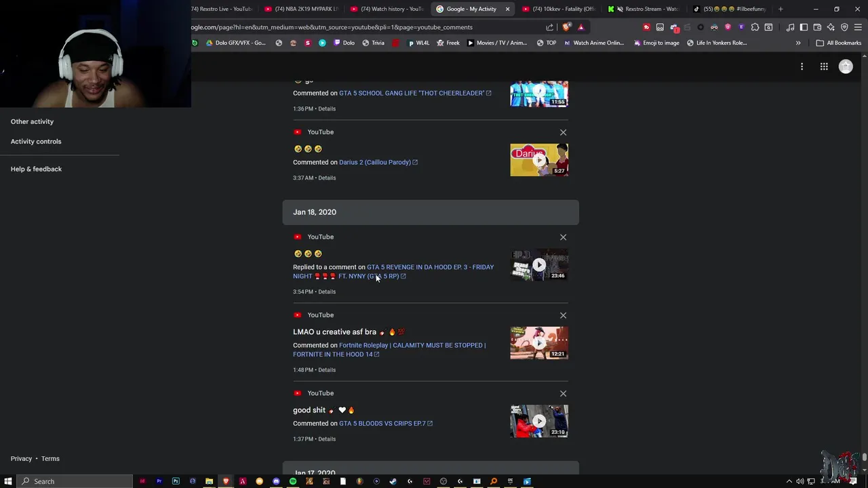View Details of the 1:37 PM comment
868x488 pixels.
[327, 439]
